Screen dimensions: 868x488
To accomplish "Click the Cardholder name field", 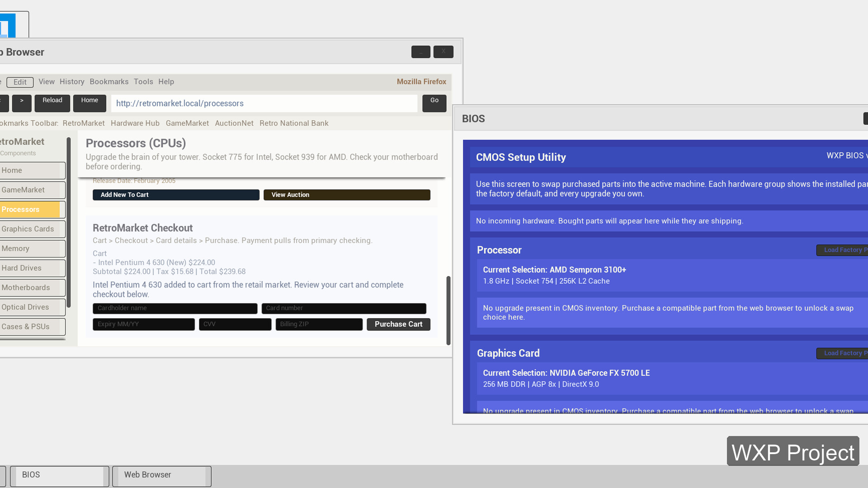I will pos(175,308).
